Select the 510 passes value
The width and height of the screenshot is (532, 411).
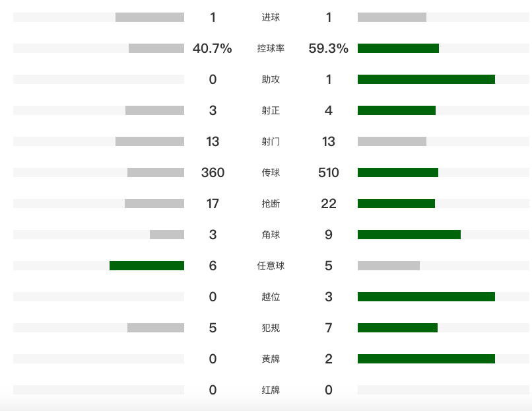328,172
